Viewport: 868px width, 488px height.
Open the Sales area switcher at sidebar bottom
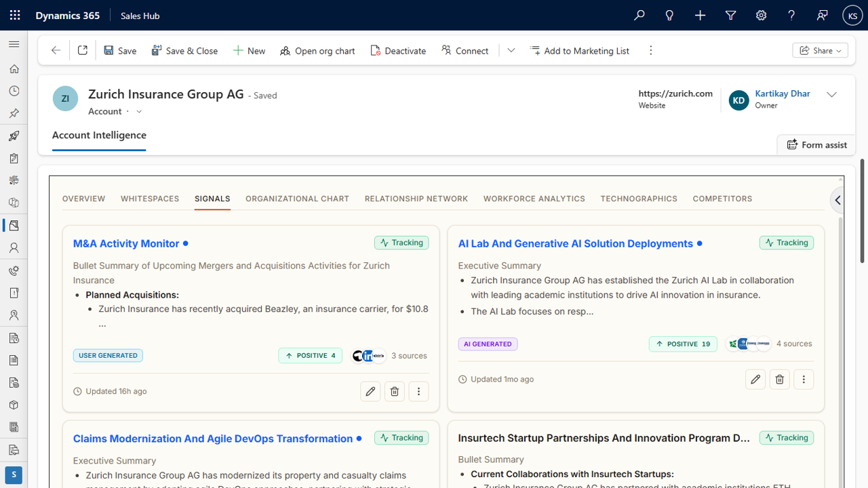pos(14,474)
